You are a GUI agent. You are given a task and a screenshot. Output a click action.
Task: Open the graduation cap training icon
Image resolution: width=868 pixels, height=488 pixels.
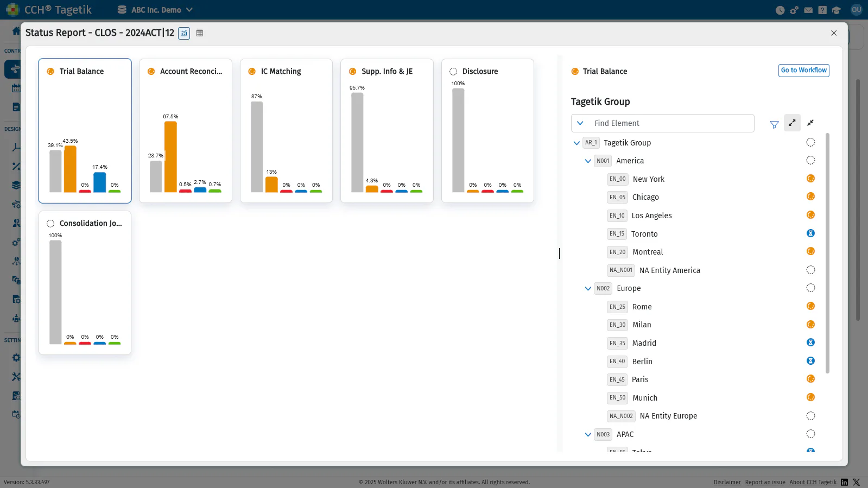pyautogui.click(x=836, y=10)
